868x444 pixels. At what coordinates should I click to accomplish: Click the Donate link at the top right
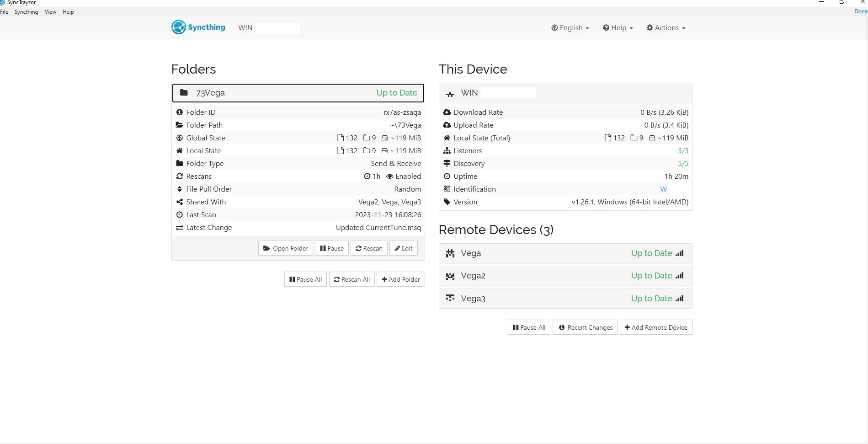coord(861,12)
